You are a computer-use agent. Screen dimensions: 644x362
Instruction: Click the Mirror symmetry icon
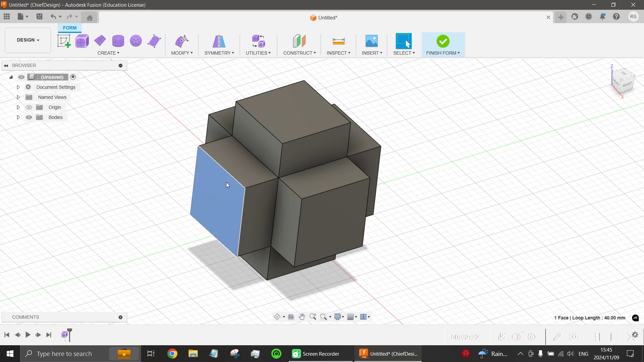click(x=219, y=41)
